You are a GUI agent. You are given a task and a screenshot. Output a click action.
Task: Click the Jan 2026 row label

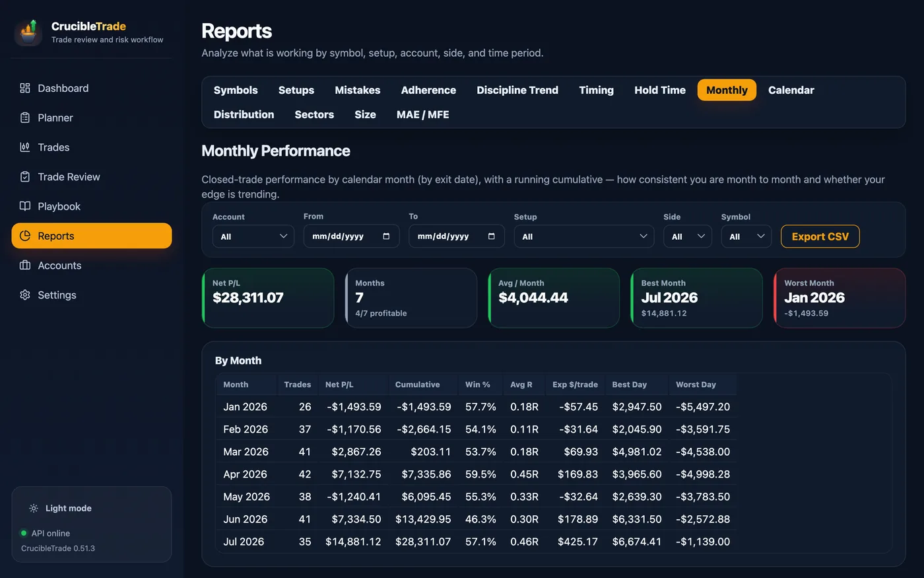click(x=245, y=407)
